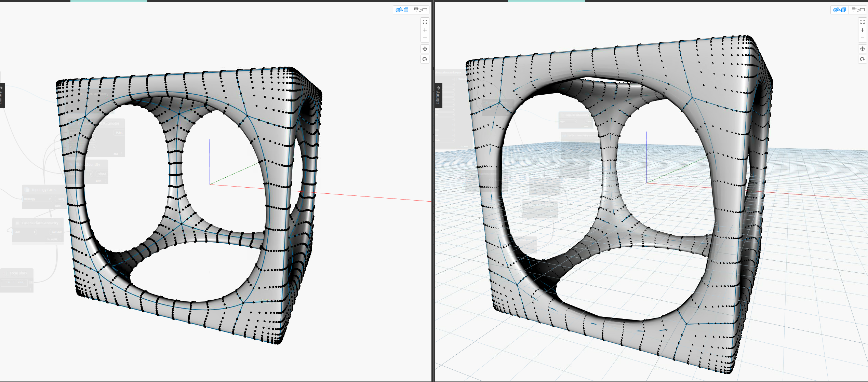868x382 pixels.
Task: Select the faded Code Block node title
Action: [x=18, y=273]
